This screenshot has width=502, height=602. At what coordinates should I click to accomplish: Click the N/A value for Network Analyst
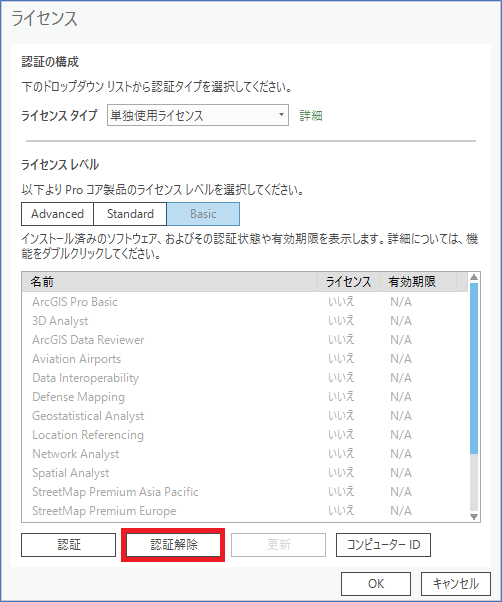tap(401, 454)
